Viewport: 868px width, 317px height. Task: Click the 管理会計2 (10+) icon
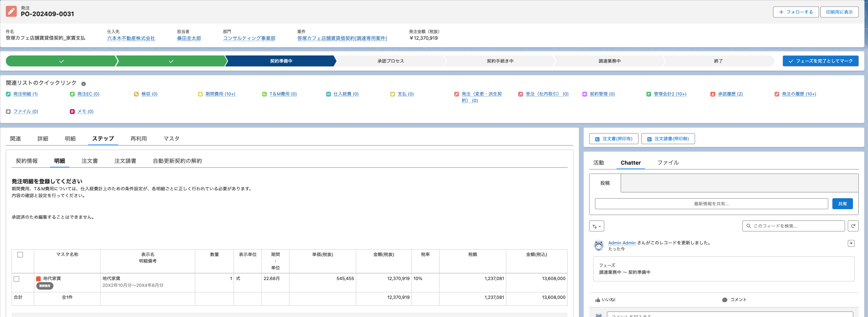pos(649,94)
